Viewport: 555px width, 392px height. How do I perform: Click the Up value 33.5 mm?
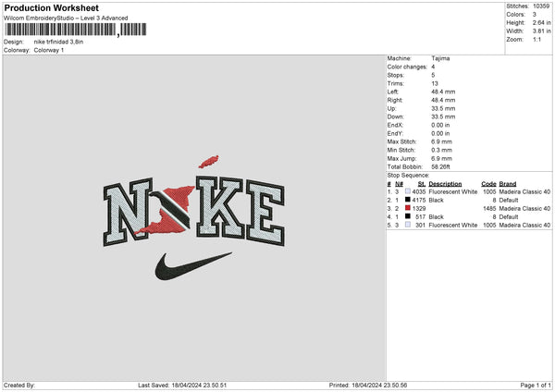tap(443, 108)
